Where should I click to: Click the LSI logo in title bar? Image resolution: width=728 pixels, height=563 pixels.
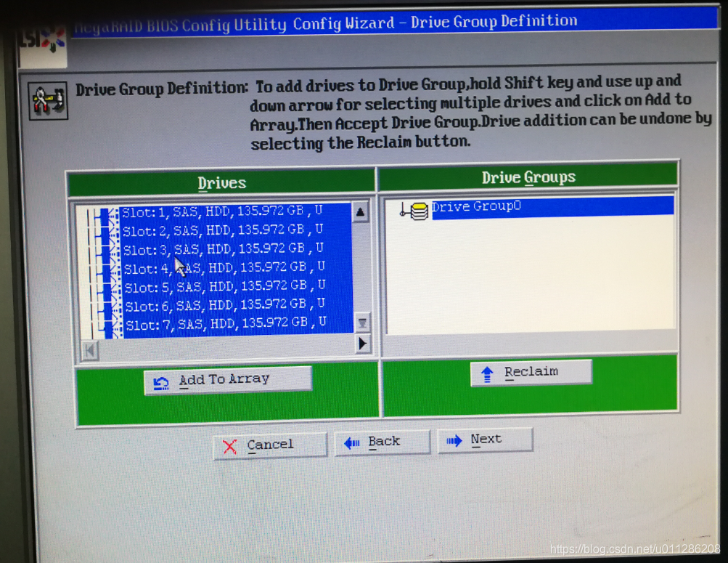coord(43,45)
